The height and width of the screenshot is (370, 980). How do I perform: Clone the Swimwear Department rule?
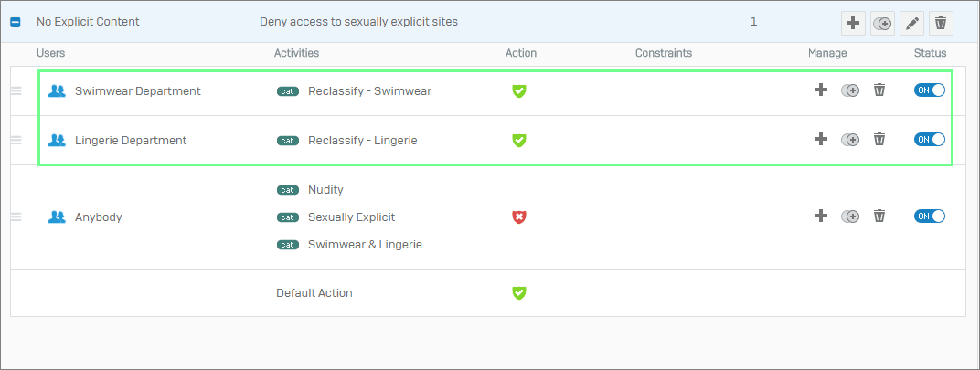850,90
